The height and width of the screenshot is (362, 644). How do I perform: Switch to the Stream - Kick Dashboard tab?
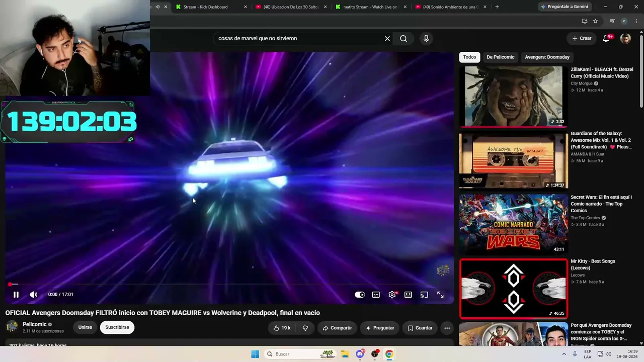206,7
